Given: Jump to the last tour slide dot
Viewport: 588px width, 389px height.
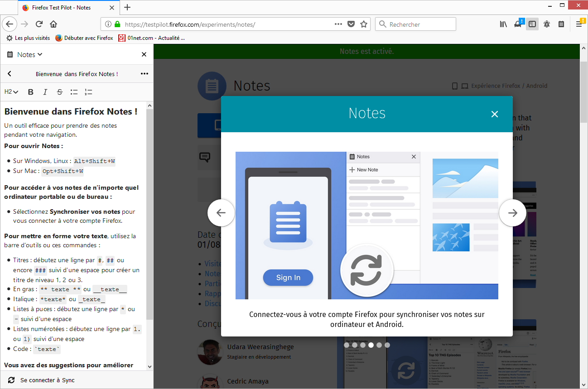Looking at the screenshot, I should [387, 345].
